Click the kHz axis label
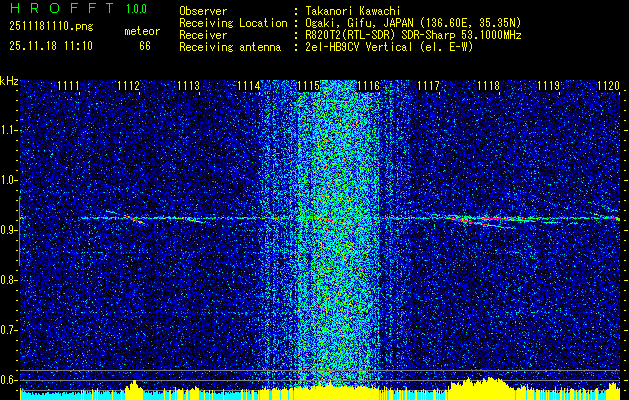Screen dimensions: 629x400 9,81
